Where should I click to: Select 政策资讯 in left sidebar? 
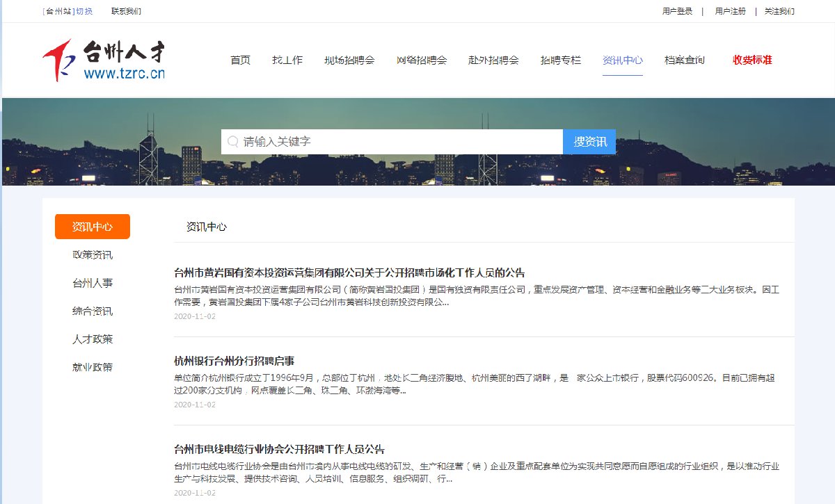click(93, 255)
